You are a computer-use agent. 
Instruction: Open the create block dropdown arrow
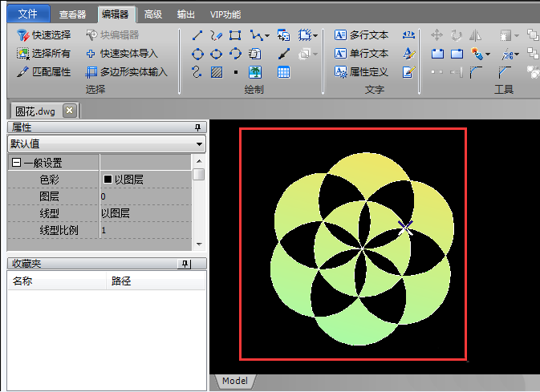click(x=315, y=35)
